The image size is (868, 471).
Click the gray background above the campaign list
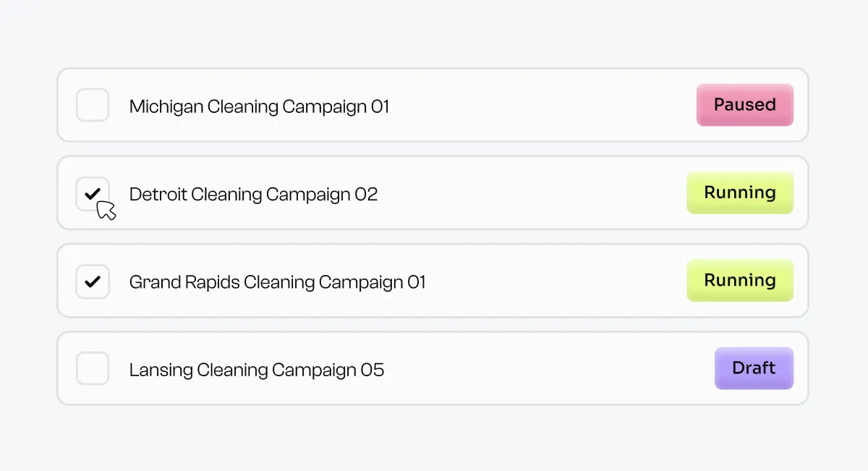434,33
